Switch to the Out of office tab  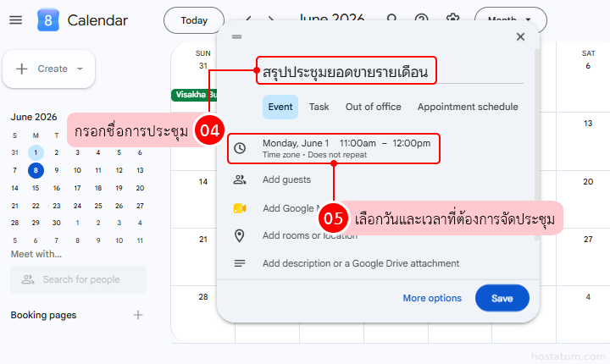click(373, 107)
